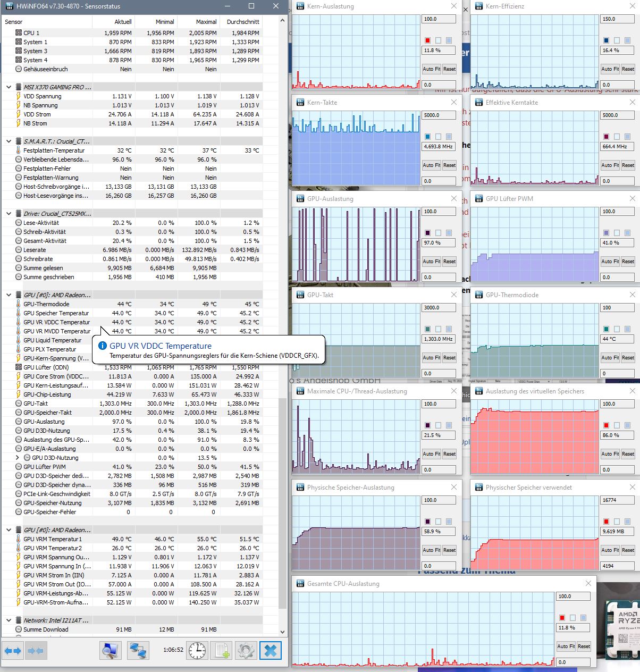This screenshot has width=640, height=672.
Task: Toggle the first empty checkbox in GPU Lüfter PWM graph
Action: tap(617, 233)
